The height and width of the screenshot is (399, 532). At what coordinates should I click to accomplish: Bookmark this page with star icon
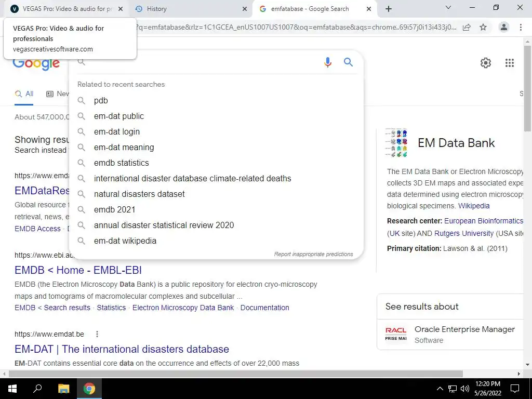[x=483, y=27]
